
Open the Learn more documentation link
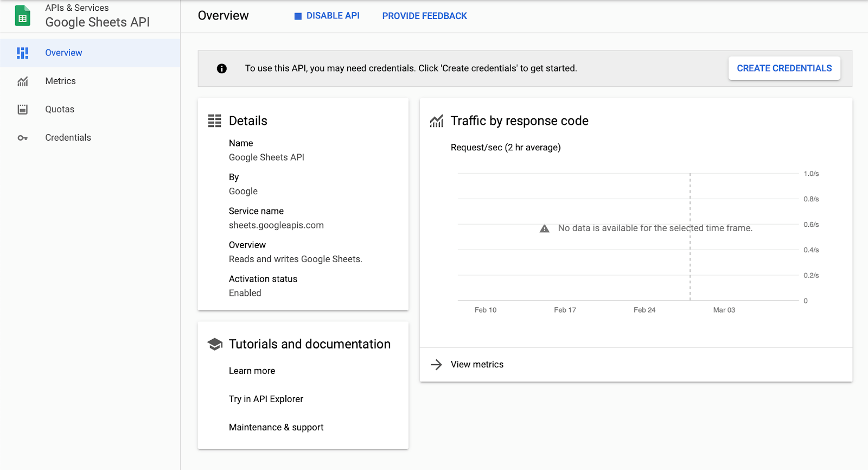point(252,371)
